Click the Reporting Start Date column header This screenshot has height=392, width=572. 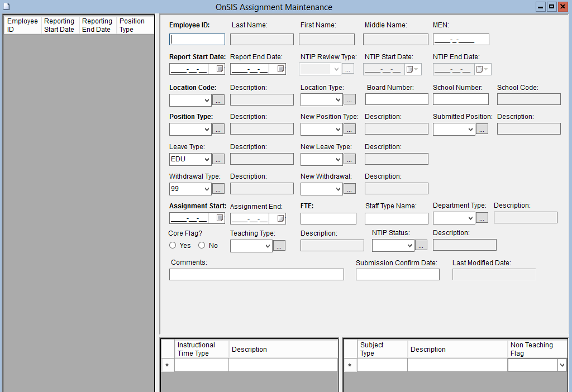click(59, 25)
